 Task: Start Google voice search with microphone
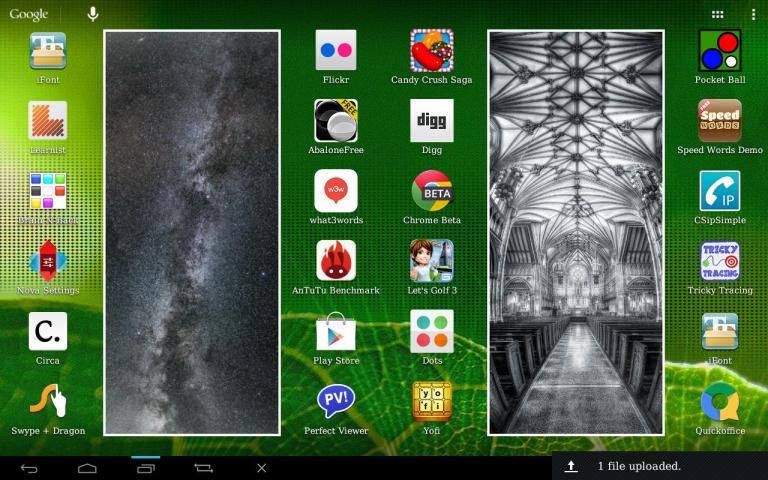point(93,14)
